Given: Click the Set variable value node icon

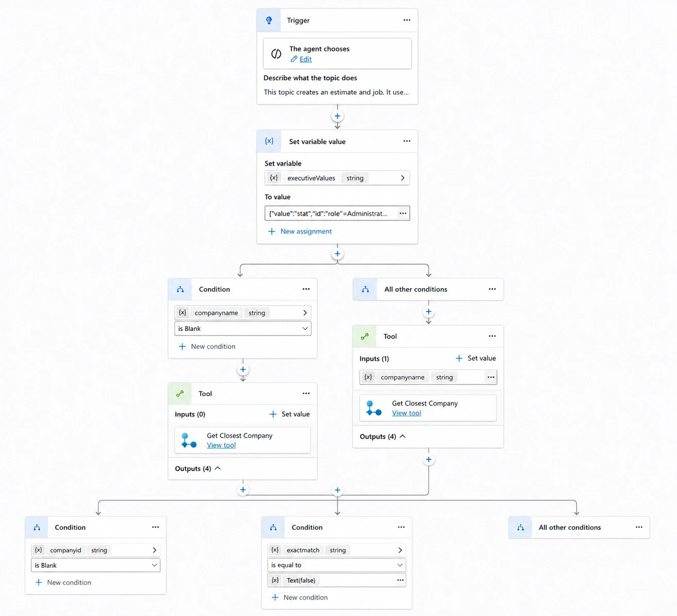Looking at the screenshot, I should (269, 141).
